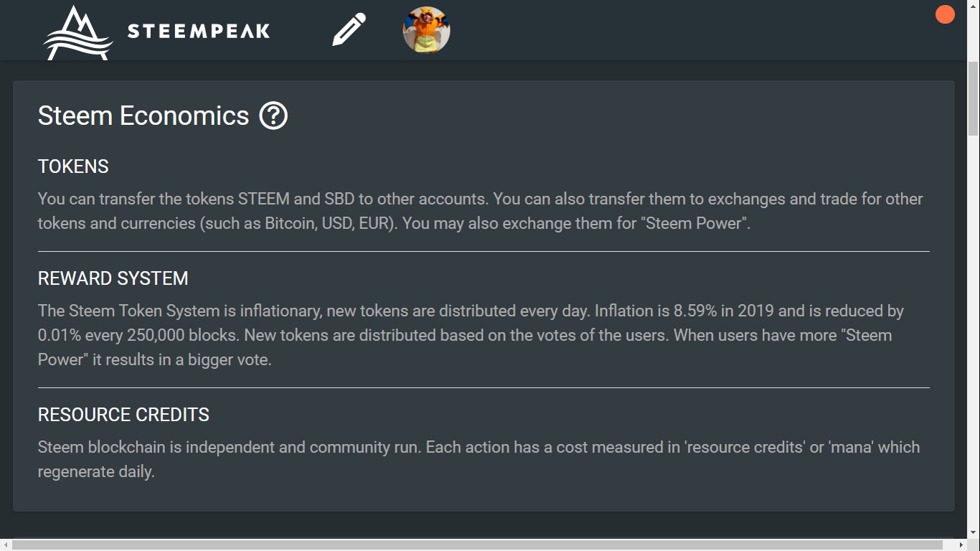
Task: Click the paragraph about mana regenerating daily
Action: [x=479, y=459]
